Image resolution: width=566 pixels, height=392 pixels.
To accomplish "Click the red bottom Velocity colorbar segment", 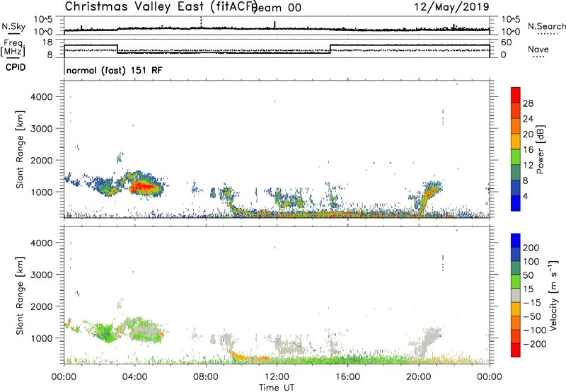I will (x=516, y=350).
